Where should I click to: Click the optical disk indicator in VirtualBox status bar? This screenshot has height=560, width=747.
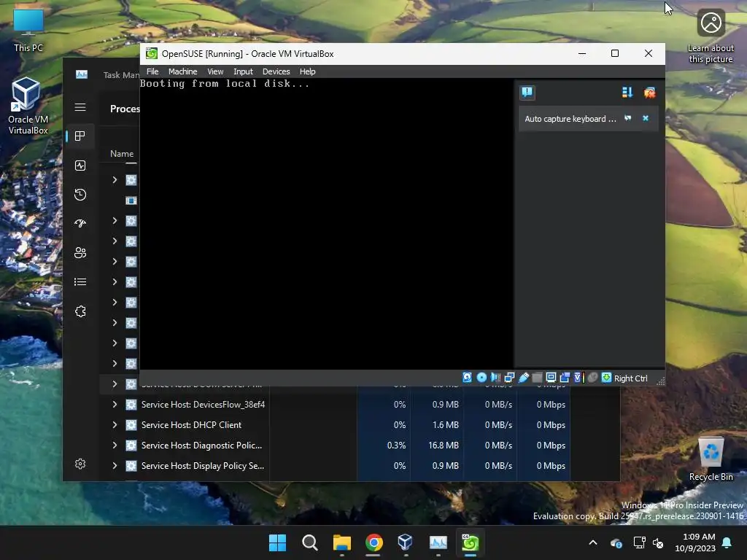[481, 378]
